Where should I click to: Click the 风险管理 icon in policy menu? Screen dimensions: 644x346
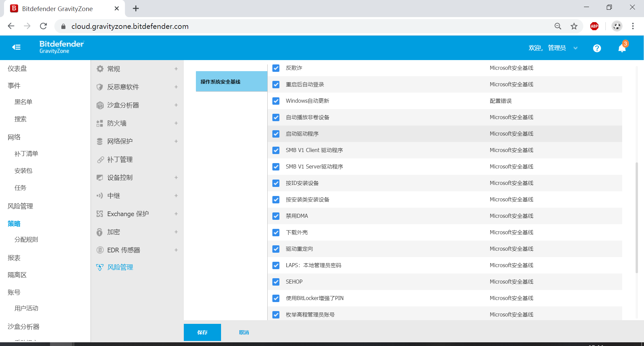(x=100, y=267)
